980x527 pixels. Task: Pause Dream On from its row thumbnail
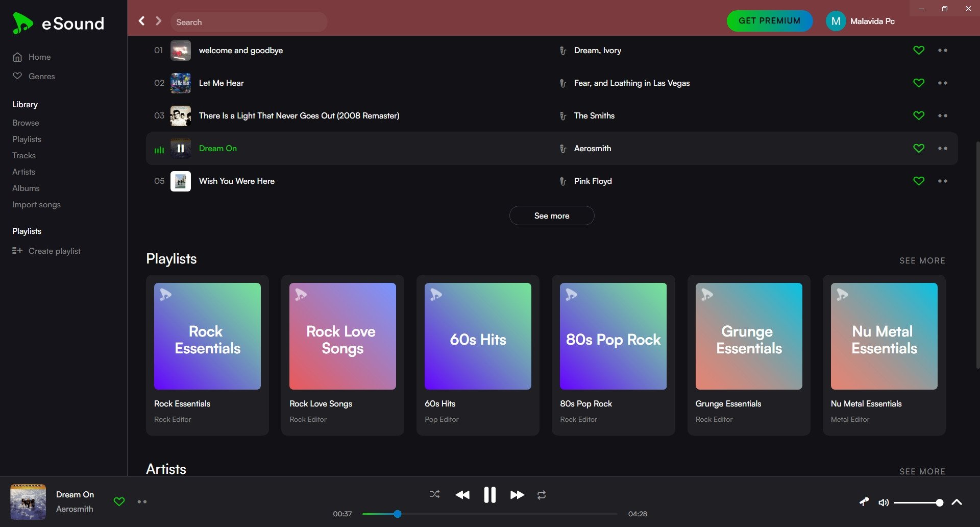(180, 149)
